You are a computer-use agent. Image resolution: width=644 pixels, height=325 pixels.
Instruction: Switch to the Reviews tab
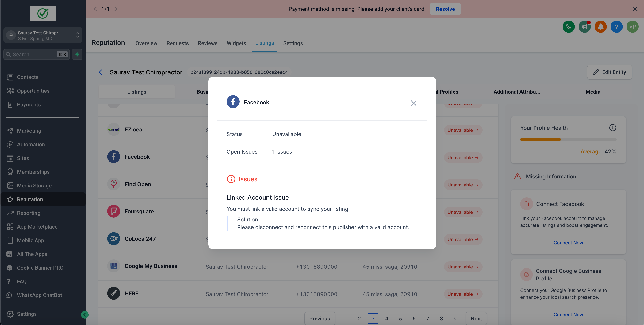208,43
